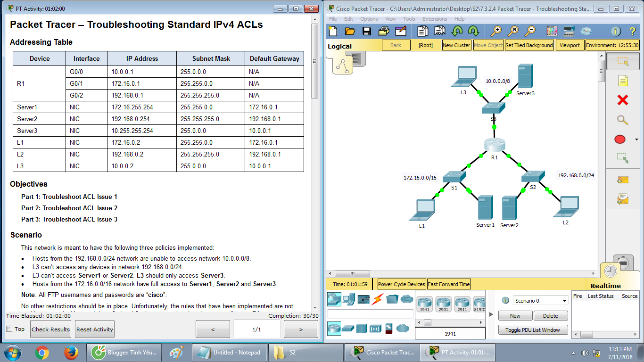The image size is (644, 362).
Task: Click Power Cycle Devices button
Action: [402, 284]
